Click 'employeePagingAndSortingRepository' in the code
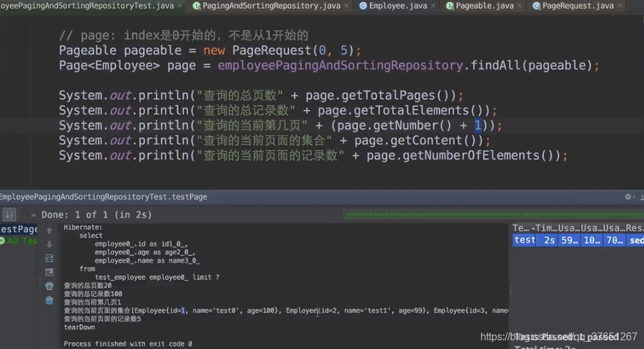 pos(340,66)
